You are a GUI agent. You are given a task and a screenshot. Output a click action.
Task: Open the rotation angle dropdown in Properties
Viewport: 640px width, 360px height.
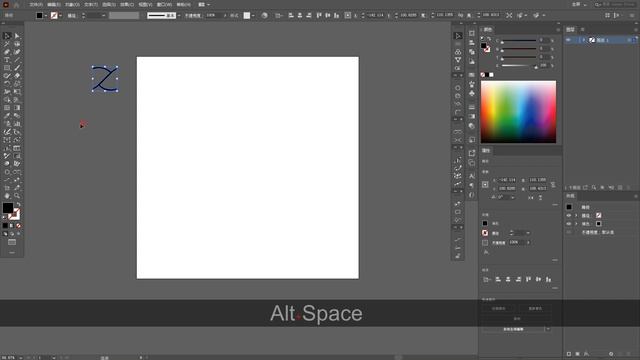point(513,198)
